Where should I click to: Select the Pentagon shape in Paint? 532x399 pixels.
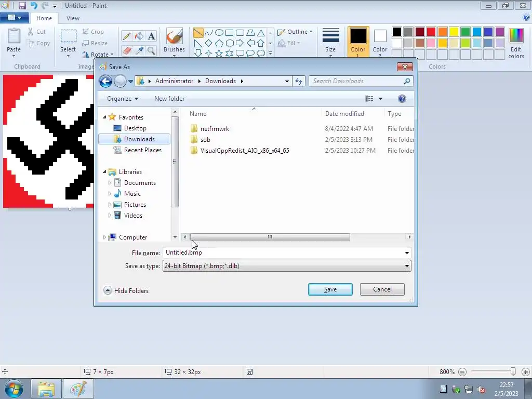coord(219,43)
